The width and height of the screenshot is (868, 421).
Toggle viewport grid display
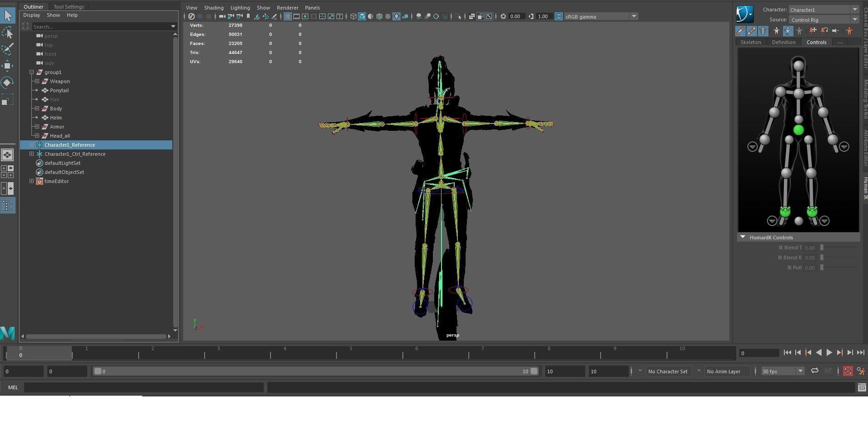click(x=288, y=16)
